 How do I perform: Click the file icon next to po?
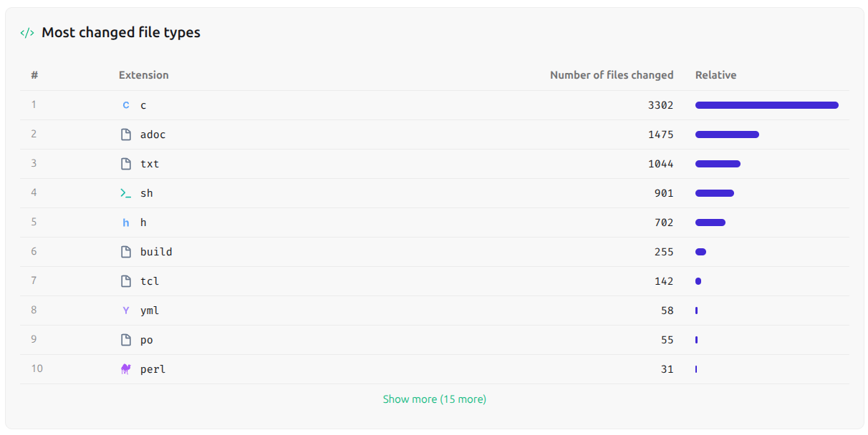[x=126, y=339]
